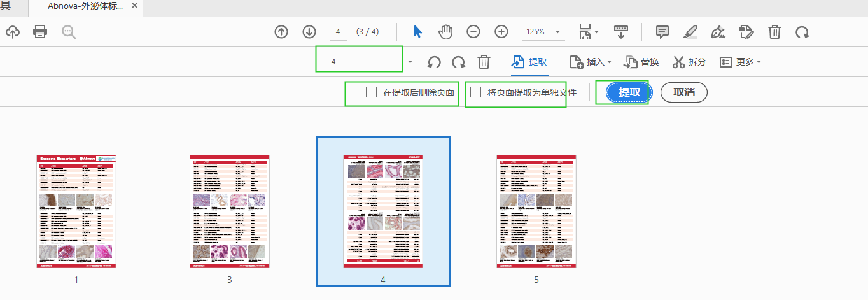Tick the 将页面提取为单独文件 checkbox
Screen dimensions: 868x300
(x=475, y=92)
